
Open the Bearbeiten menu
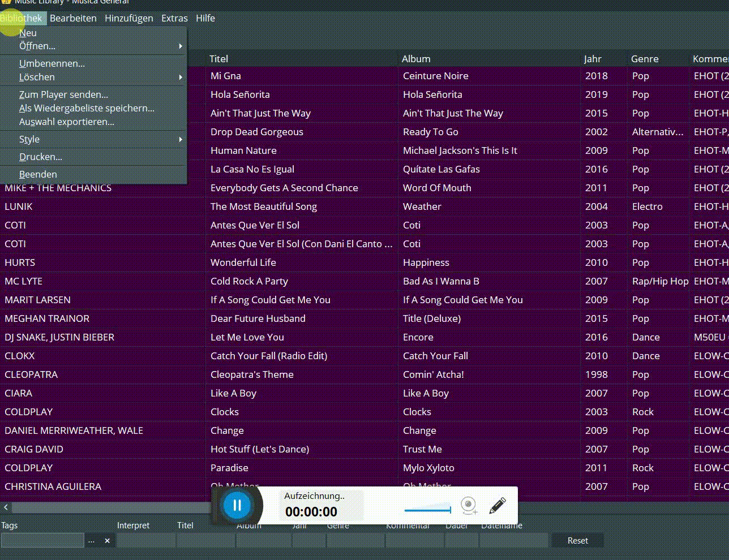pyautogui.click(x=73, y=18)
